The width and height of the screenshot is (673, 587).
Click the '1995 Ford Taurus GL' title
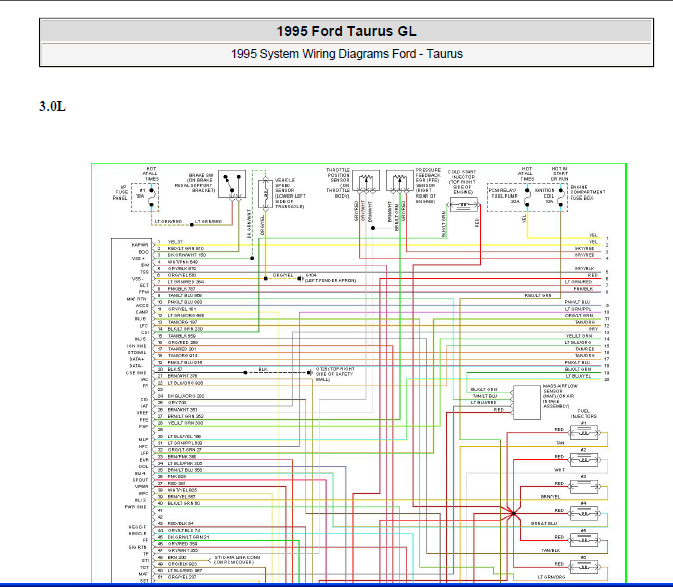(x=346, y=31)
